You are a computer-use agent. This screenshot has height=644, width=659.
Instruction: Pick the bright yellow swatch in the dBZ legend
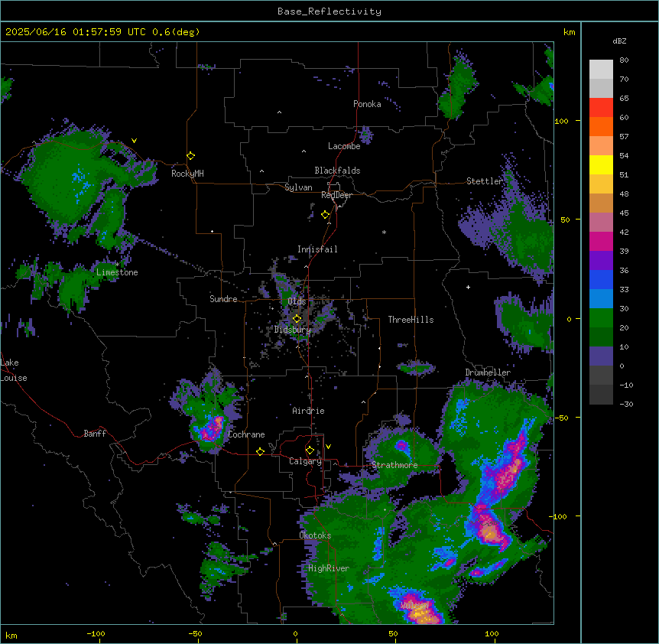tap(601, 164)
